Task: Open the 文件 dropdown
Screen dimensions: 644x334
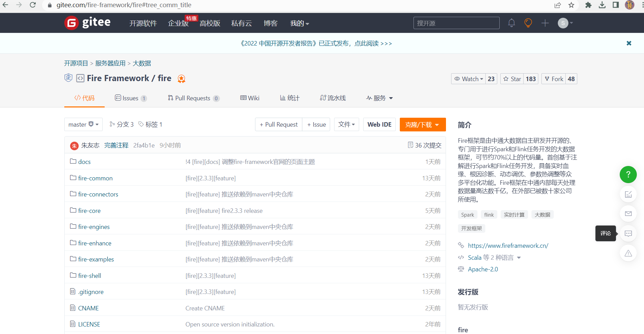Action: click(346, 124)
